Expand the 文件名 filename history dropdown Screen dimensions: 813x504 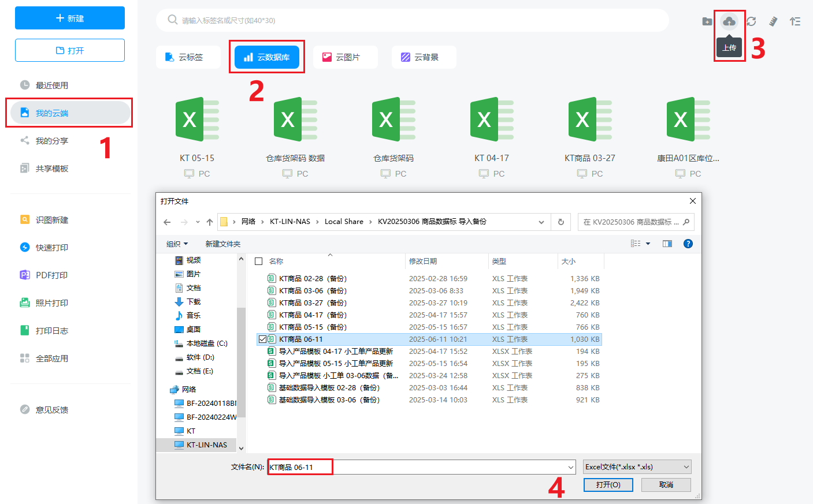570,467
